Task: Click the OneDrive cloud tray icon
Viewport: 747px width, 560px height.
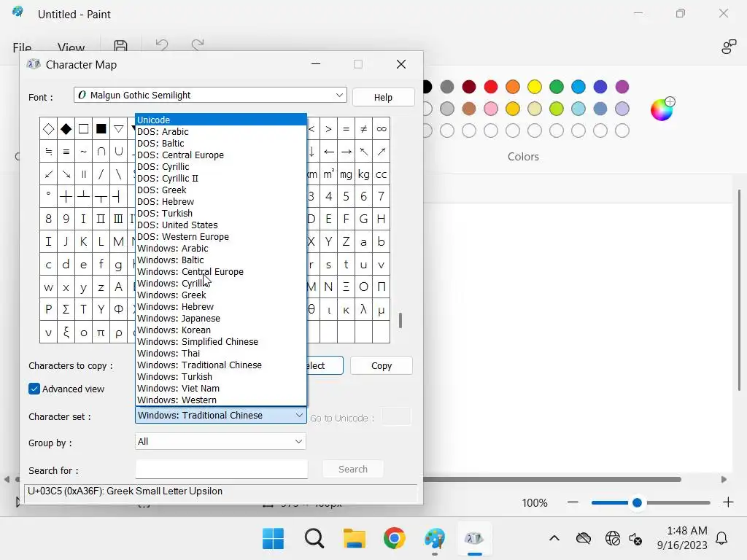Action: click(x=583, y=539)
